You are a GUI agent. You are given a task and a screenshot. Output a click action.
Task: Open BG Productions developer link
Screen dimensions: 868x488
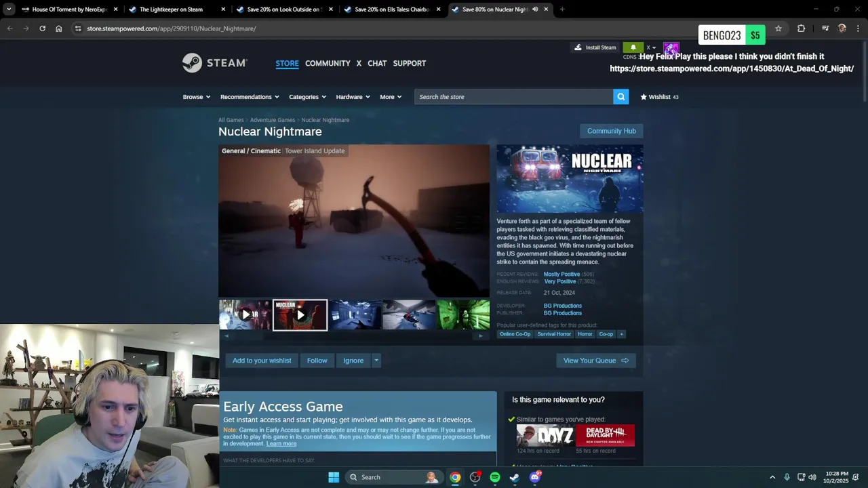pyautogui.click(x=563, y=306)
